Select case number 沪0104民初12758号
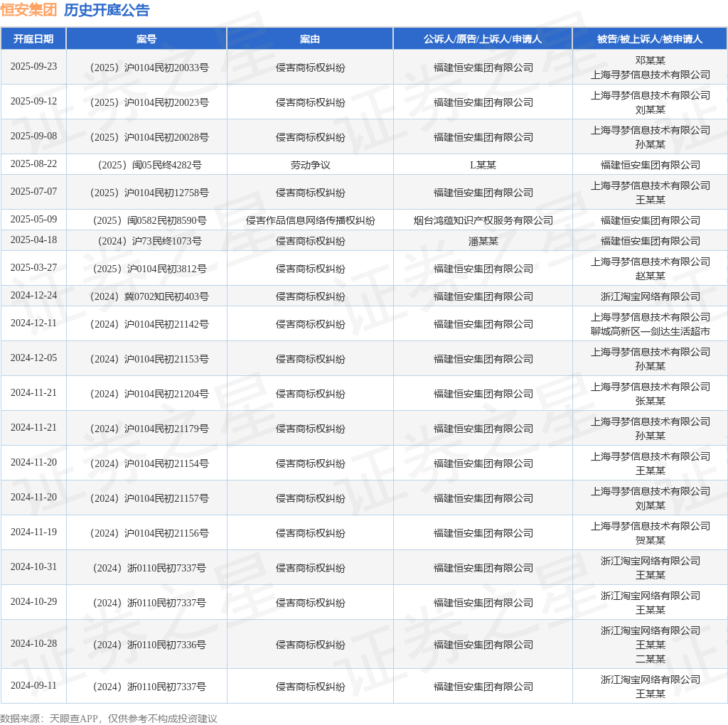Image resolution: width=728 pixels, height=725 pixels. pos(149,193)
